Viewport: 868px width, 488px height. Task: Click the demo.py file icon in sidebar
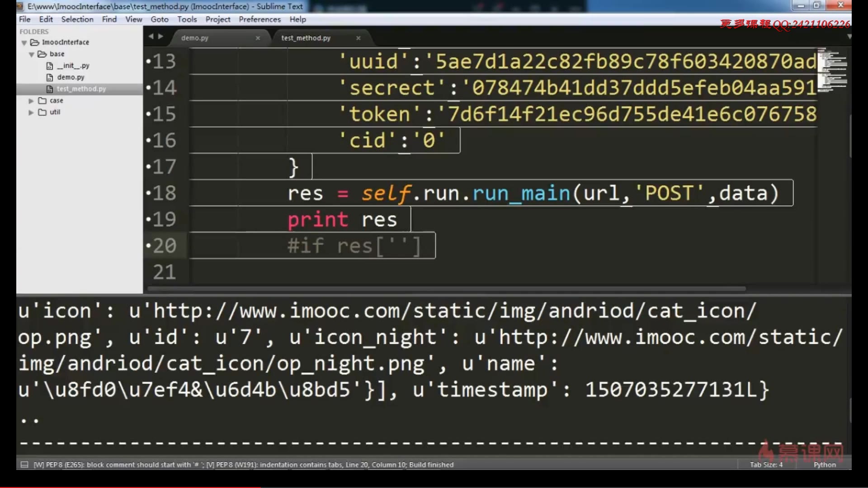coord(50,77)
